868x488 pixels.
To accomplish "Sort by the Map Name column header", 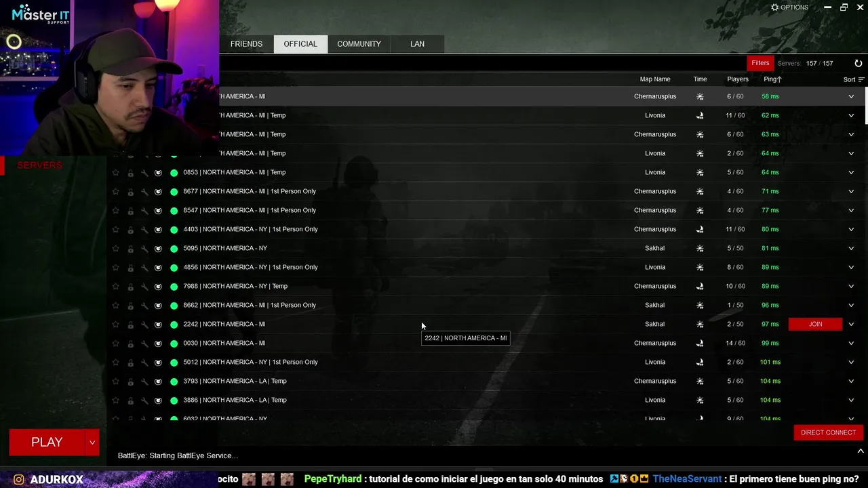I will point(655,79).
